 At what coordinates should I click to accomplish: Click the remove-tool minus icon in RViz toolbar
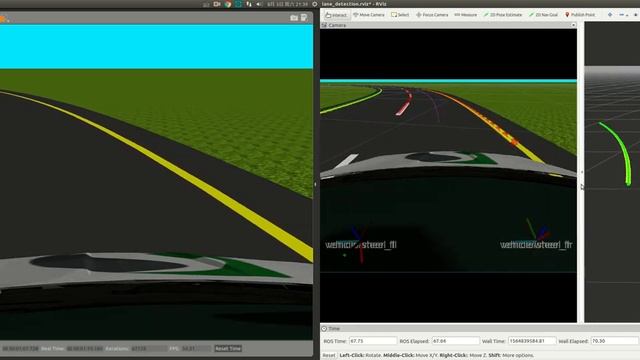(x=622, y=15)
